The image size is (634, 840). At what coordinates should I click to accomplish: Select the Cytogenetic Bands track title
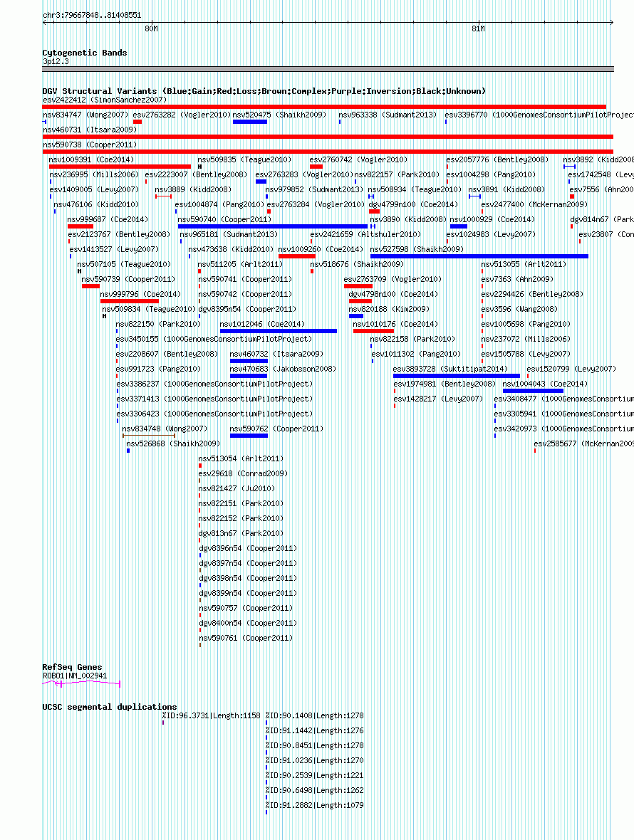coord(85,53)
